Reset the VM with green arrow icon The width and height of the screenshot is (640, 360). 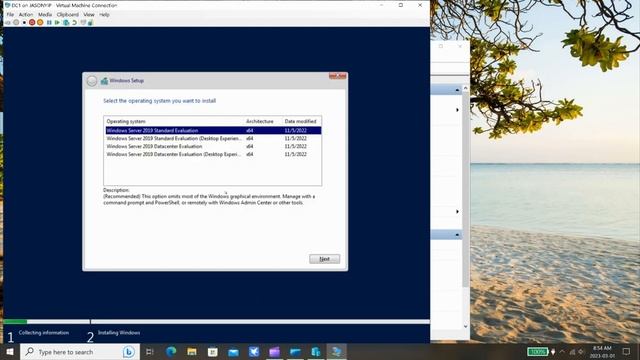[58, 22]
